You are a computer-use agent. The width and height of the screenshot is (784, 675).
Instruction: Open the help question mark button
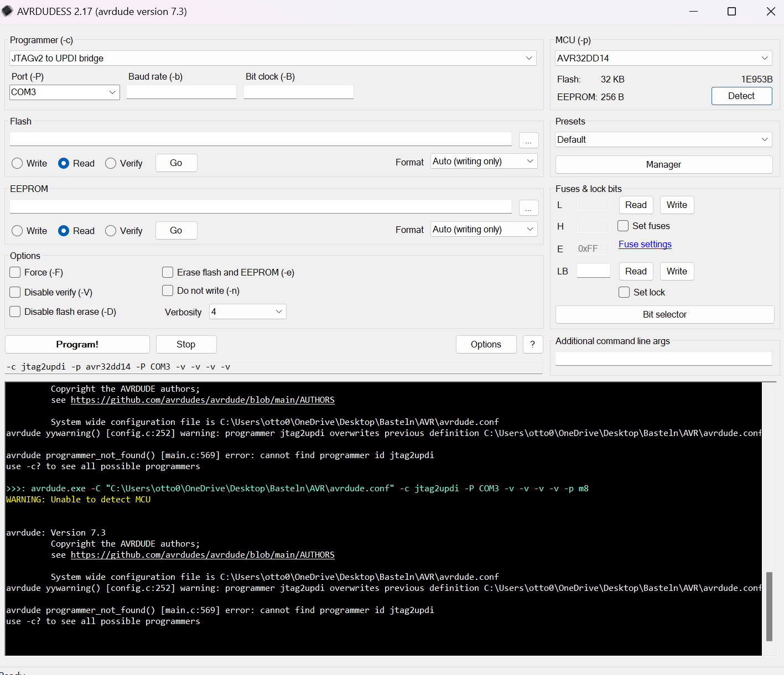532,344
